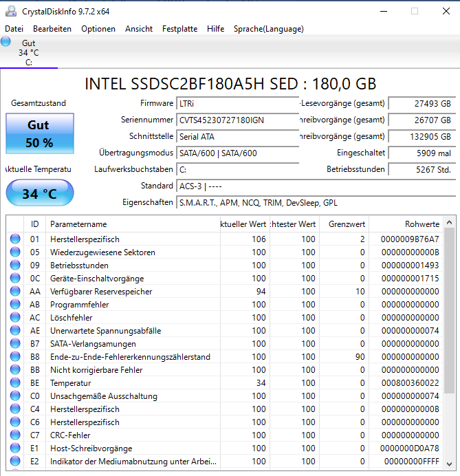Click status orb of CRC-Fehler row
This screenshot has height=476, width=460.
[15, 435]
